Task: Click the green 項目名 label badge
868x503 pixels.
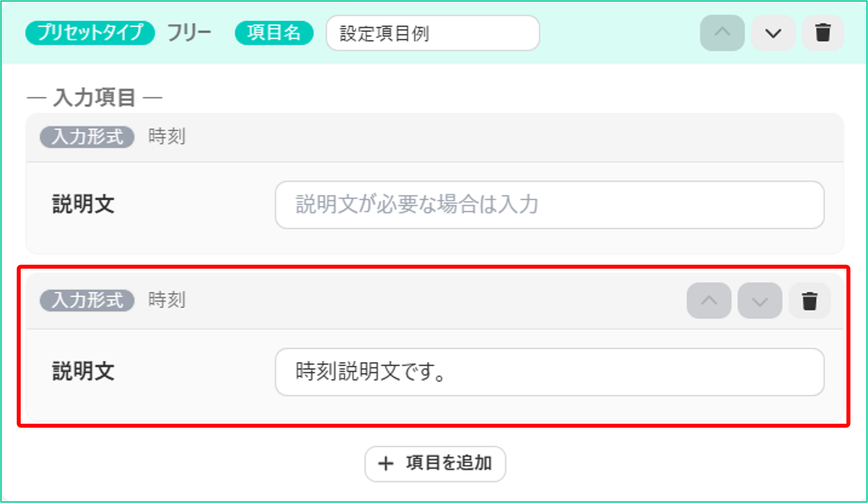Action: point(274,33)
